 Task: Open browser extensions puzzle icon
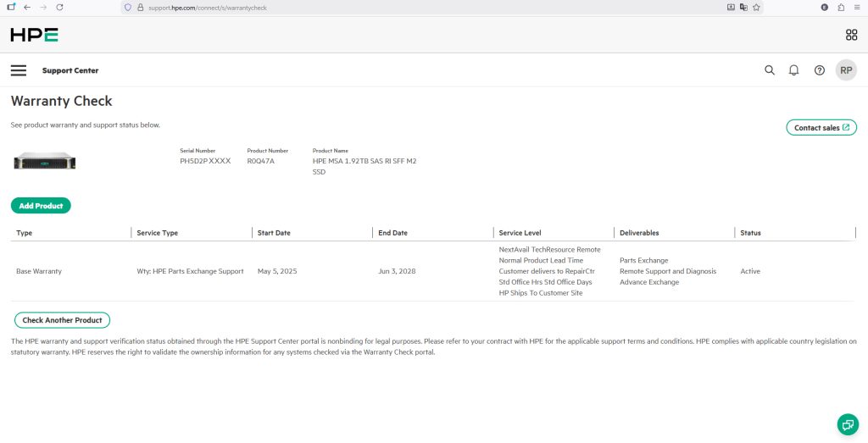(x=841, y=7)
